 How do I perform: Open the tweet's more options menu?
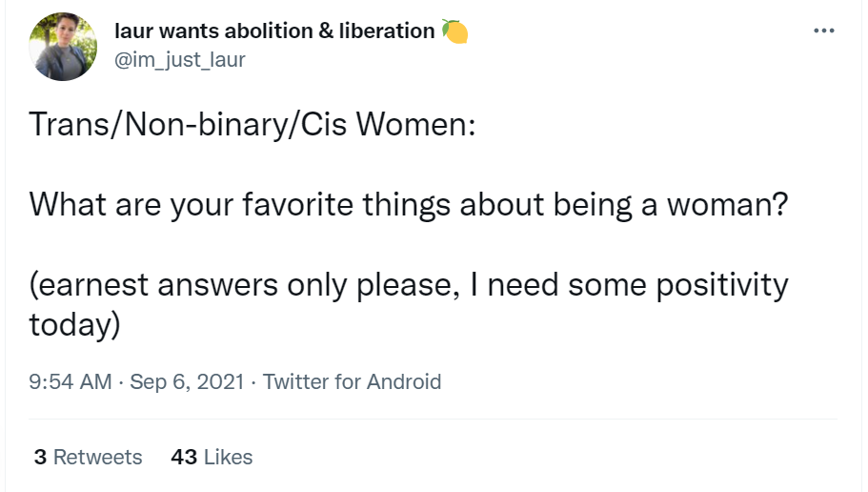(x=823, y=31)
